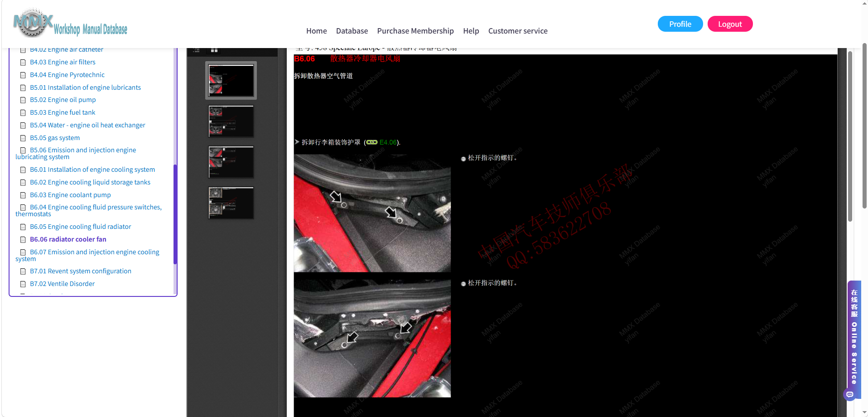This screenshot has height=417, width=868.
Task: Click the blue Profile button
Action: click(x=680, y=24)
